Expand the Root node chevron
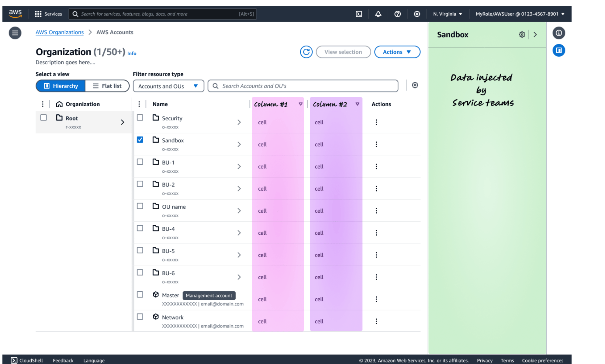The image size is (605, 364). coord(123,122)
